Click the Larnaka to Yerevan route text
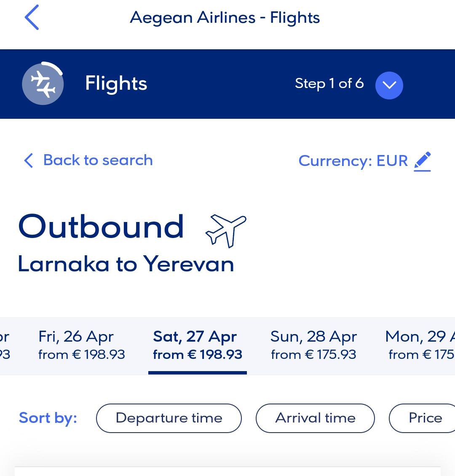This screenshot has height=476, width=455. point(126,264)
